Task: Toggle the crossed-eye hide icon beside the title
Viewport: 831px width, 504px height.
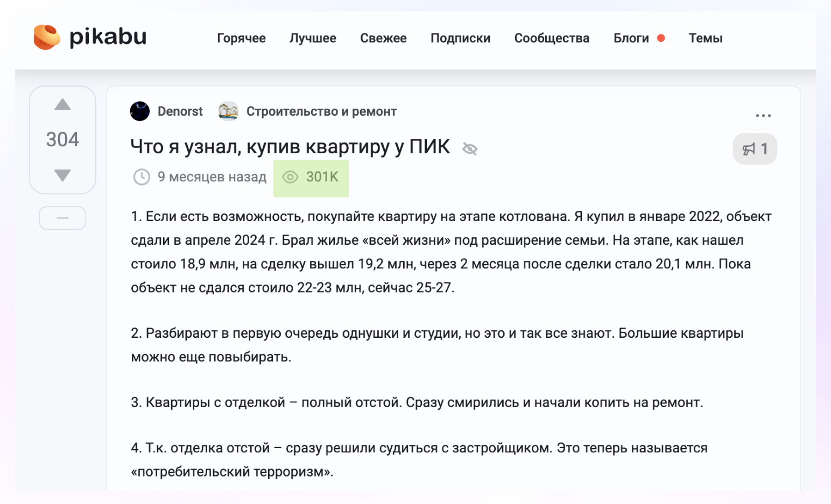Action: [x=470, y=148]
